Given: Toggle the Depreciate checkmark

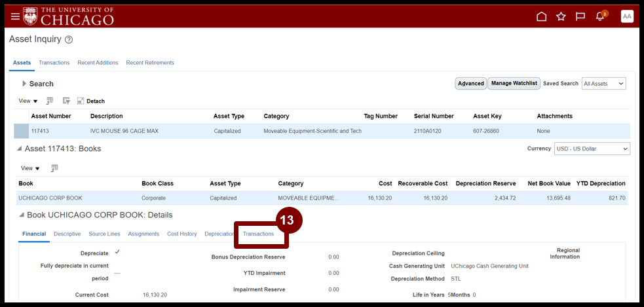Looking at the screenshot, I should pos(117,252).
